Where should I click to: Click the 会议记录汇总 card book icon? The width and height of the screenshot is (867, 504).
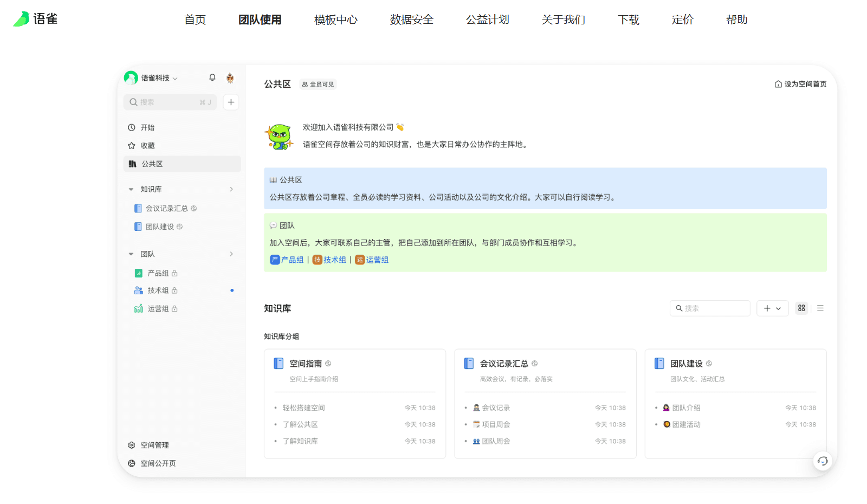pyautogui.click(x=469, y=363)
